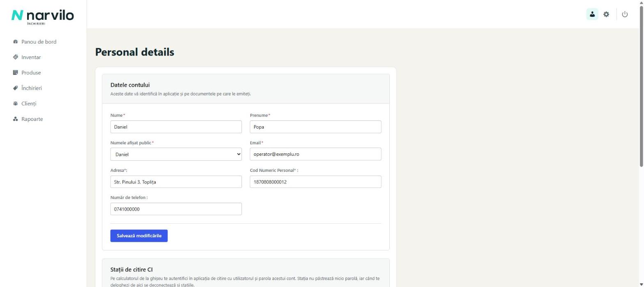Click text 'Aceste date vă identifică în aplicație'
This screenshot has height=287, width=644.
(145, 94)
